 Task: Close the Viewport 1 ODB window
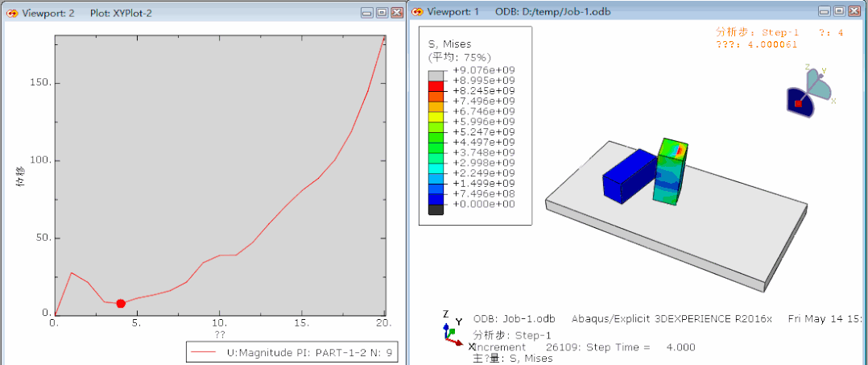click(855, 11)
